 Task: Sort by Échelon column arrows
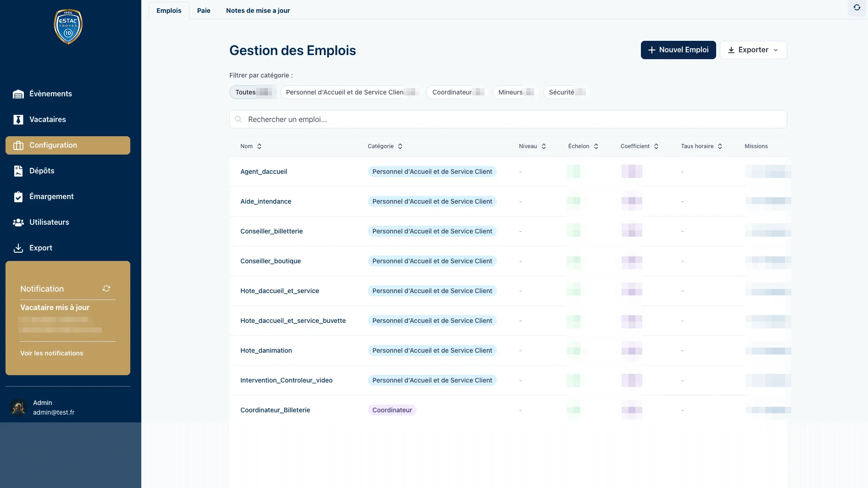pos(596,146)
